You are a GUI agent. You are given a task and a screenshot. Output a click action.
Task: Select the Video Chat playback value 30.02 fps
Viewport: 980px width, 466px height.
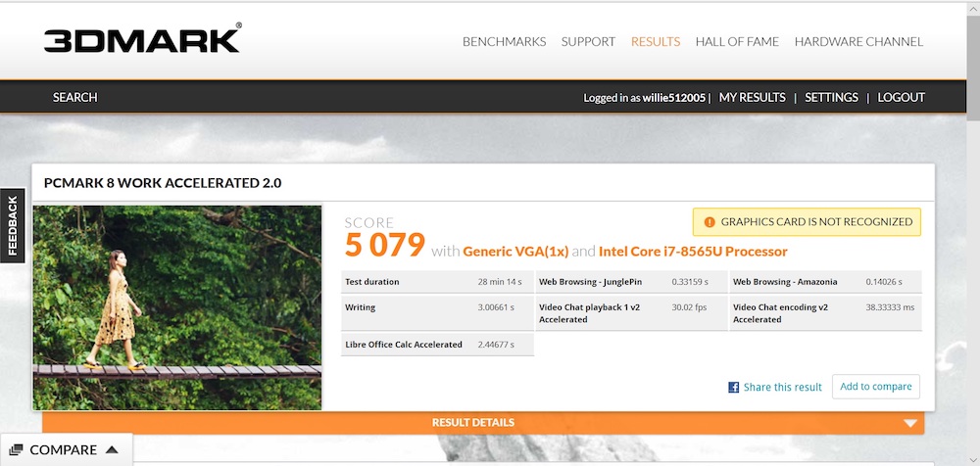pyautogui.click(x=689, y=307)
